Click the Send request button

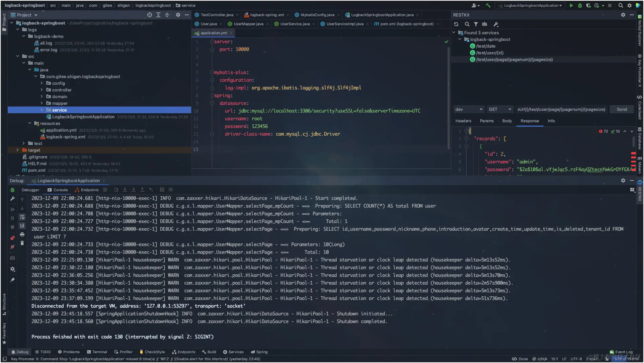pos(622,109)
